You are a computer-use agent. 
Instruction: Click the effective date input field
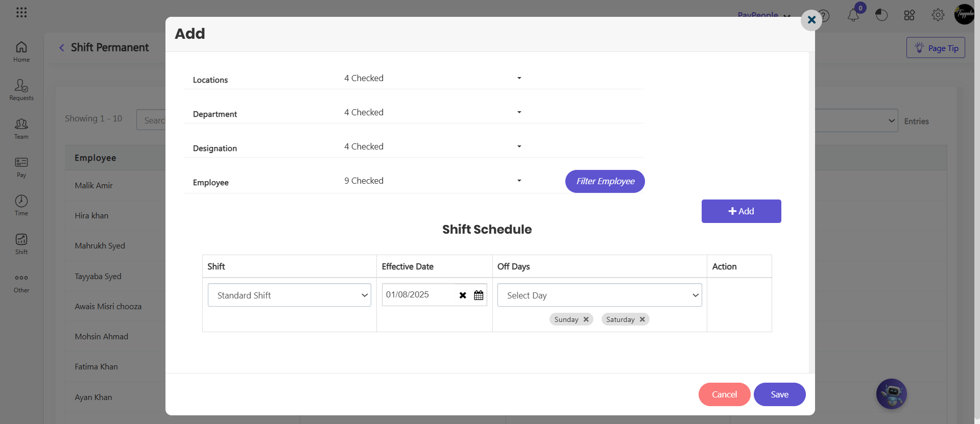click(x=418, y=294)
